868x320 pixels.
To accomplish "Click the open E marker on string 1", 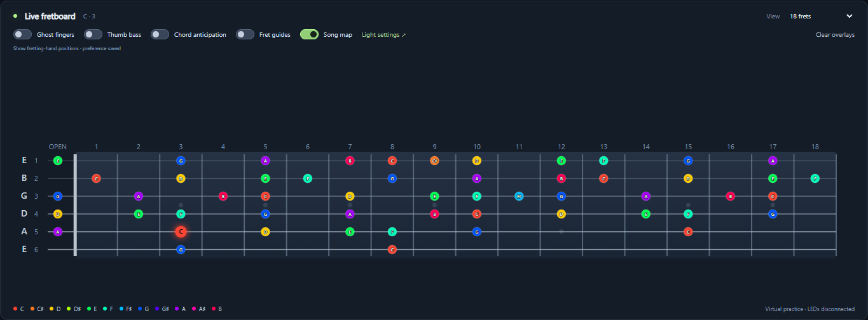I will pyautogui.click(x=58, y=161).
